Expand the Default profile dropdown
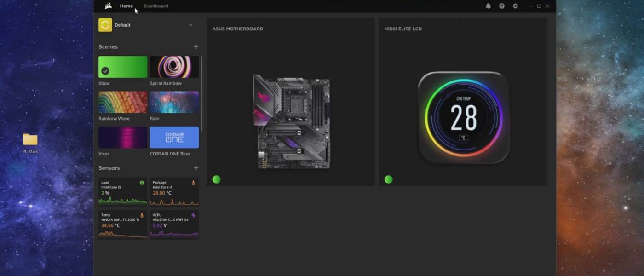 (x=190, y=25)
